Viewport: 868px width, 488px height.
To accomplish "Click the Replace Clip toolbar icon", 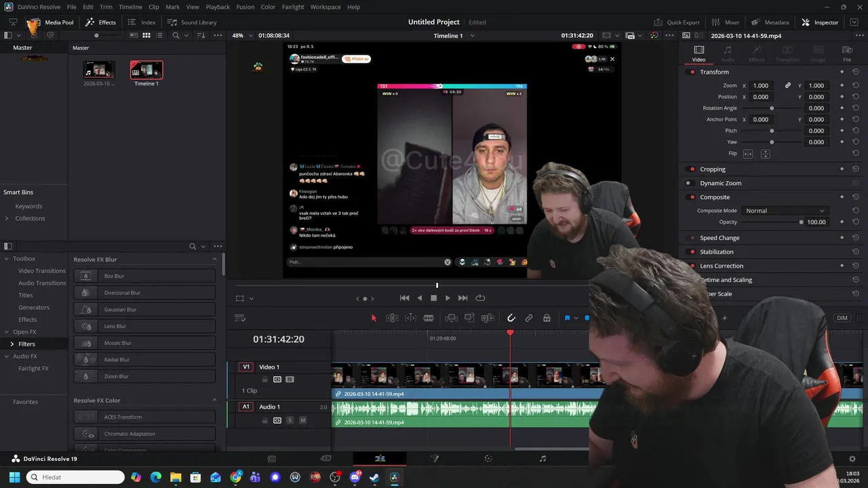I will pos(488,318).
